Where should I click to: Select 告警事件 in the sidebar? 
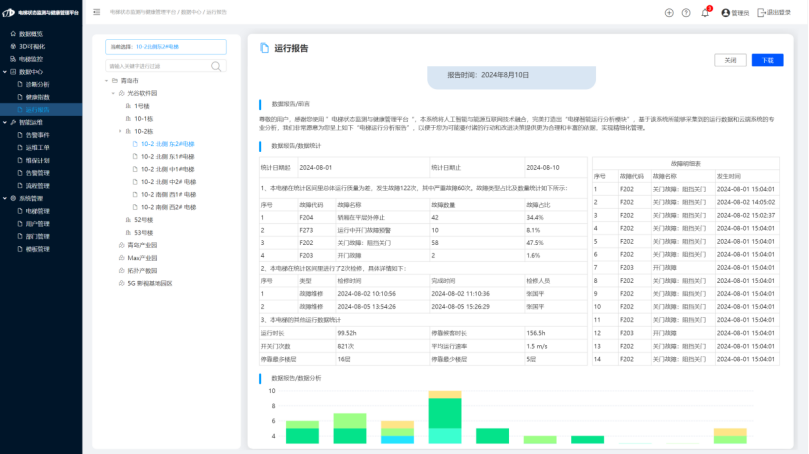(x=38, y=134)
